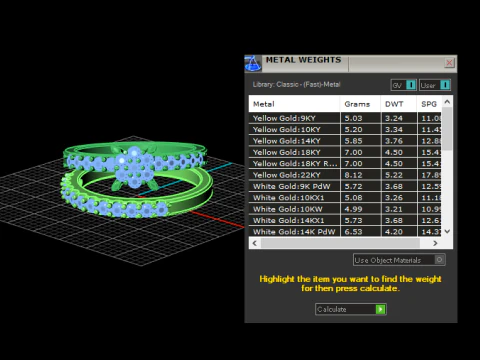Click the vertical scrollbar thumb
This screenshot has width=480, height=360.
pos(447,128)
